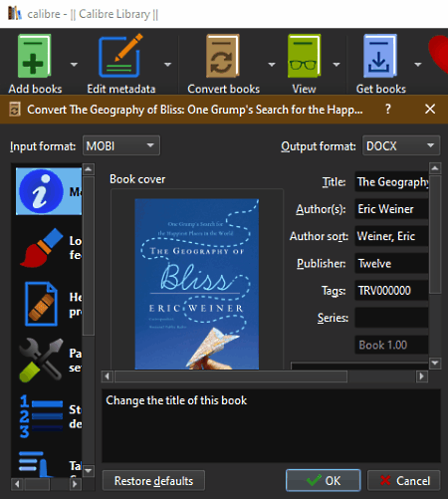Click the Author(s) field Eric Weiner
This screenshot has height=499, width=448.
point(391,209)
